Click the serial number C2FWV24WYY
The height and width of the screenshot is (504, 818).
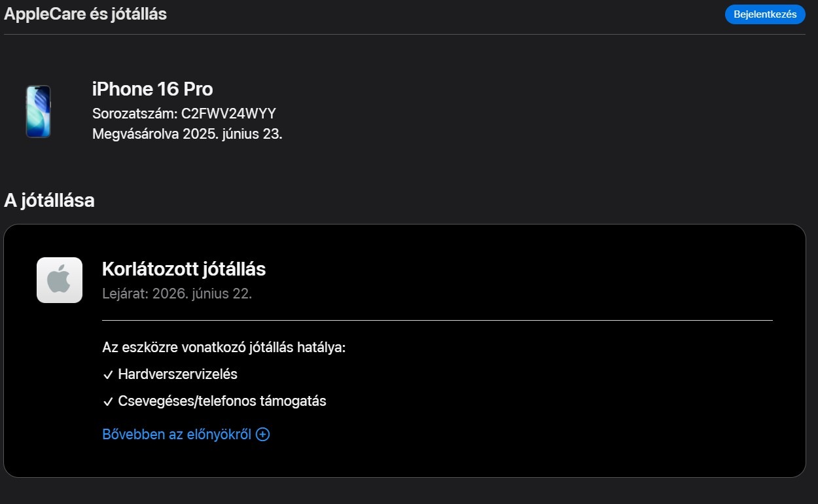click(x=228, y=113)
